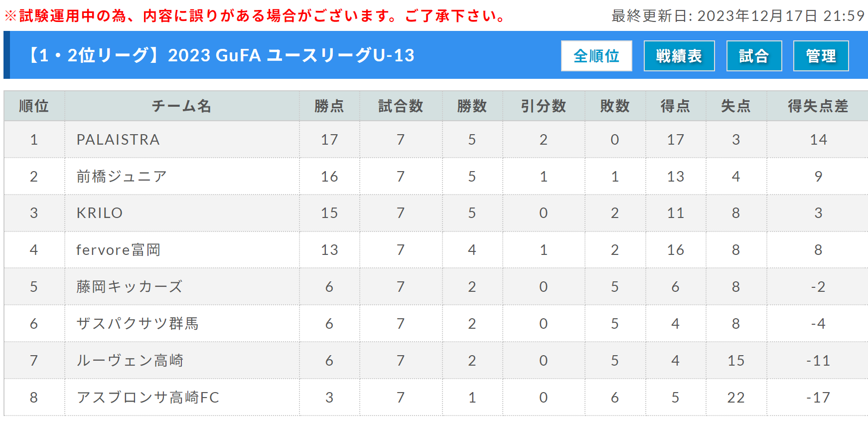Select 藤岡キッカーズ team row

[x=436, y=287]
